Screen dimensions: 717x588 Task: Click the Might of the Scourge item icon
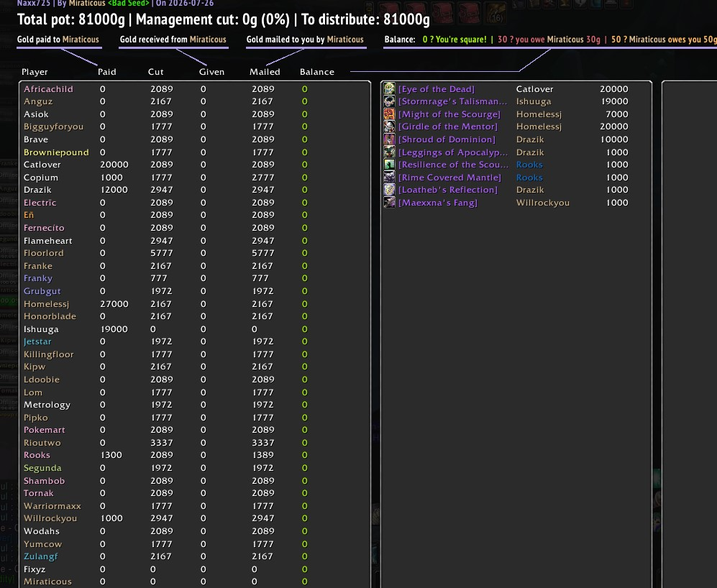(x=389, y=114)
